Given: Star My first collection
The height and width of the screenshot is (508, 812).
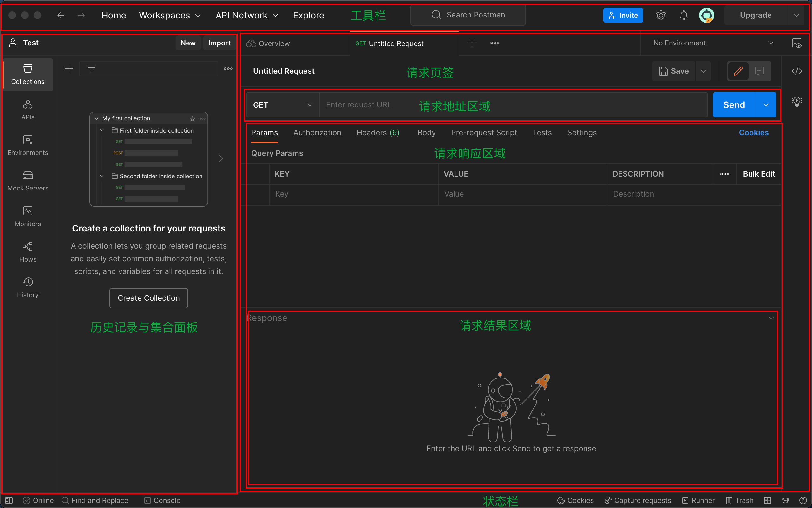Looking at the screenshot, I should click(193, 119).
